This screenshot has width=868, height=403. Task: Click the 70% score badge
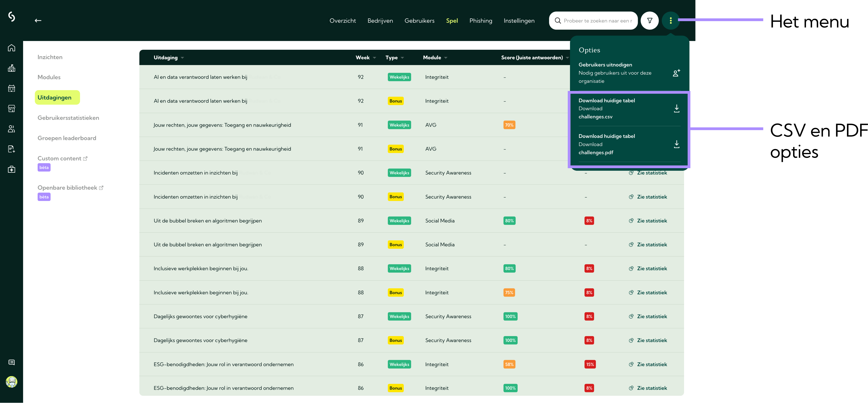click(x=509, y=125)
